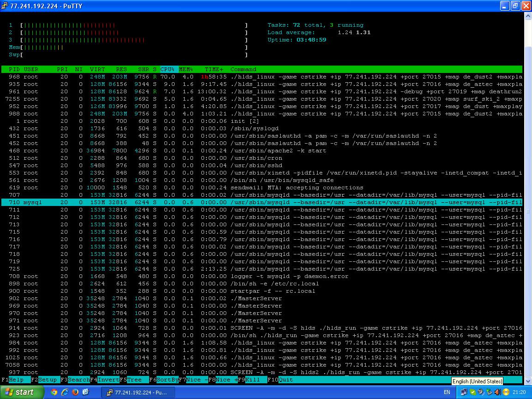Click the PuTTY icon in the taskbar button
532x399 pixels.
click(x=109, y=392)
